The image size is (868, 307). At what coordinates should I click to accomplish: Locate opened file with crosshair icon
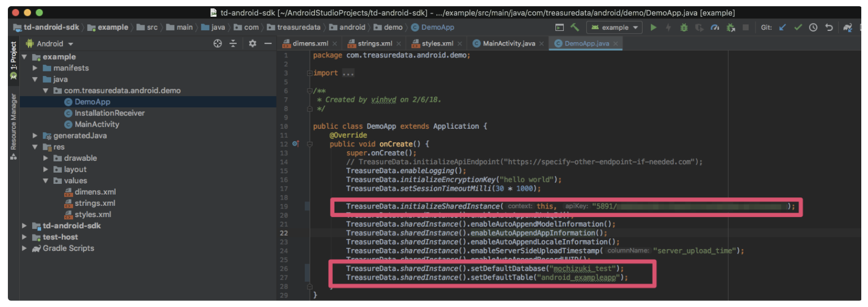click(218, 44)
